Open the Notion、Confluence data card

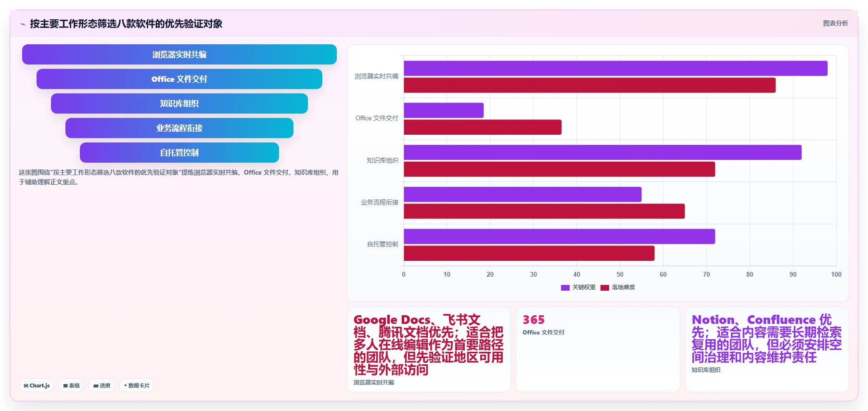pyautogui.click(x=767, y=349)
